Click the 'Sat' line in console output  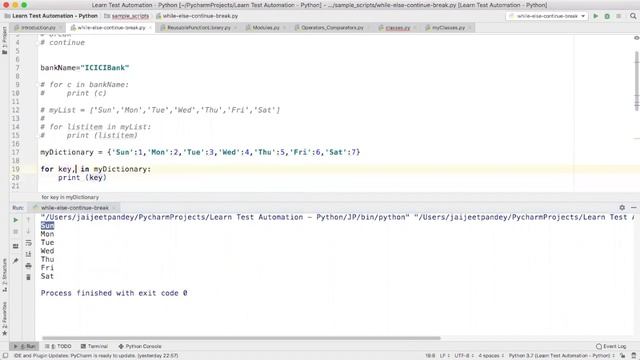pyautogui.click(x=47, y=276)
